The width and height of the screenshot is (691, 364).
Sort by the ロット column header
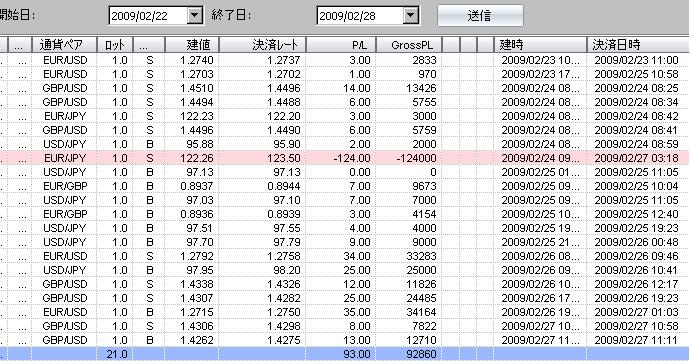[x=115, y=45]
